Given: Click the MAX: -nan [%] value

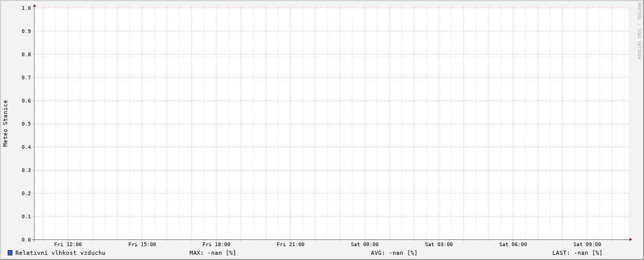Looking at the screenshot, I should (212, 253).
